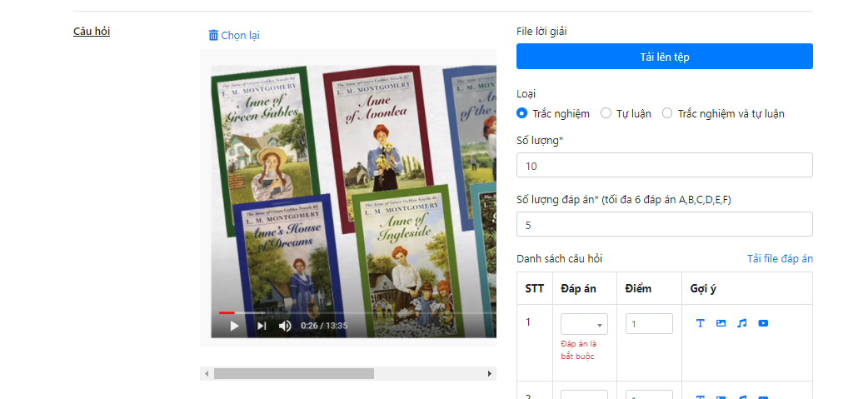Viewport: 868px width, 399px height.
Task: Click the video timestamp 0:26 / 13:35
Action: 324,326
